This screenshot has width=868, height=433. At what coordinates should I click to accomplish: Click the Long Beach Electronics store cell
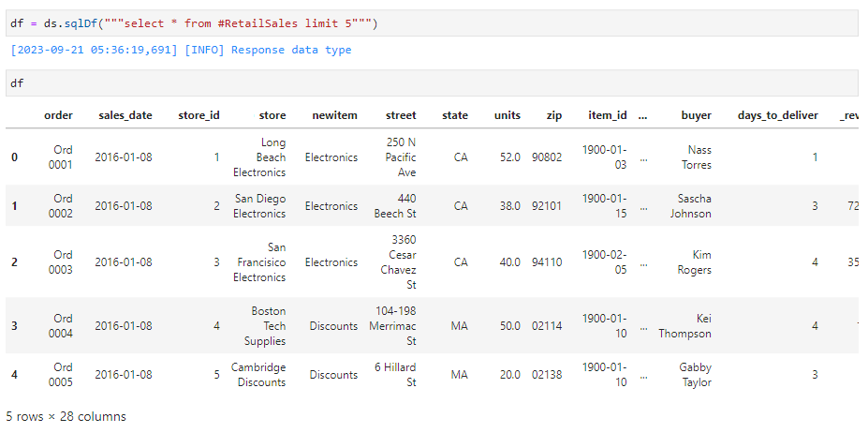point(260,157)
